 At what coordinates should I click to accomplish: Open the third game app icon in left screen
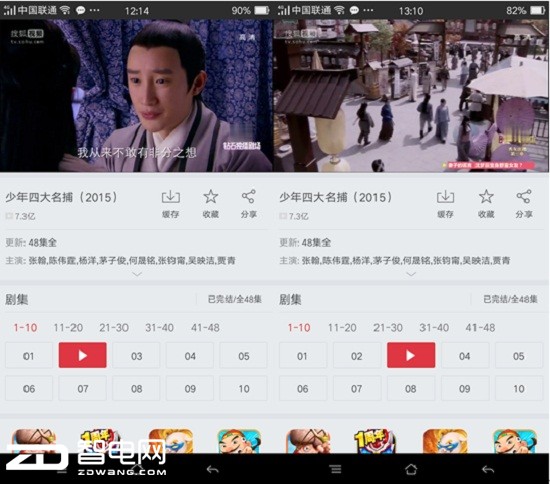[171, 441]
